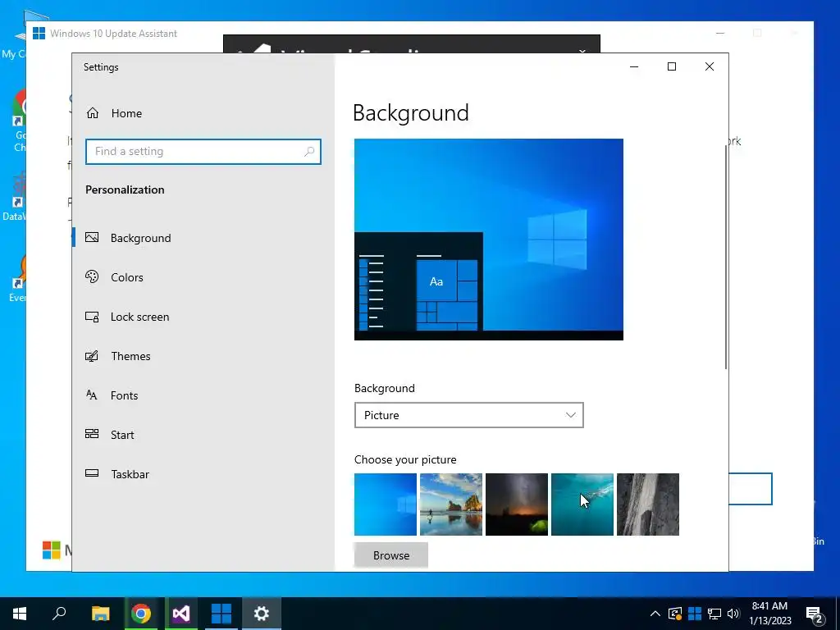Choose the blue Windows logo wallpaper thumbnail
840x630 pixels.
[386, 504]
